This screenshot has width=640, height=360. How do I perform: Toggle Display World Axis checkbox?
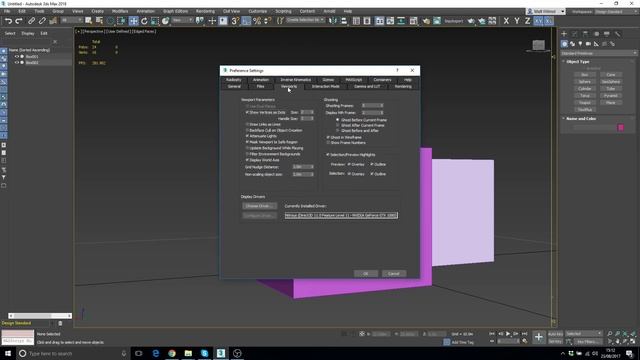247,160
